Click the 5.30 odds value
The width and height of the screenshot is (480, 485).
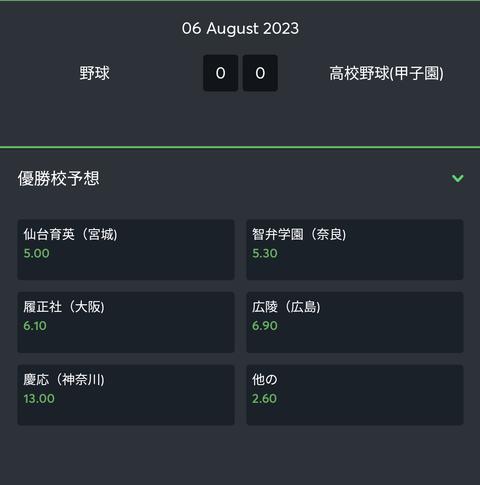(x=265, y=253)
